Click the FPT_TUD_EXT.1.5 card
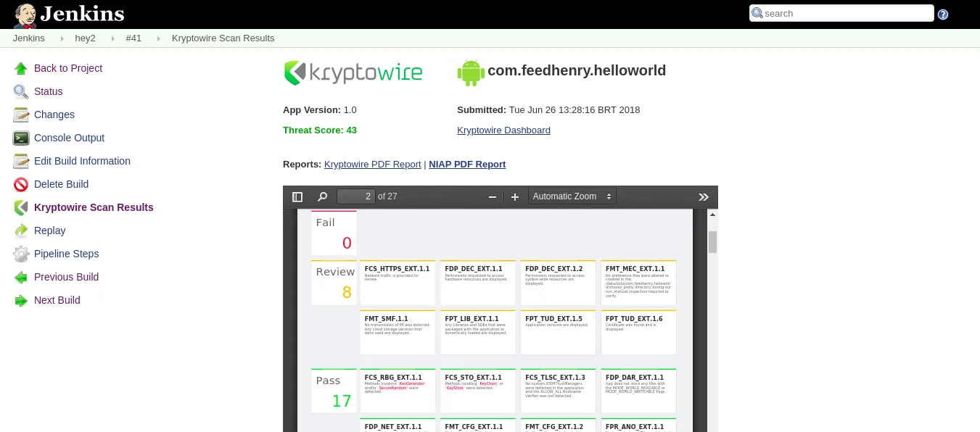Screen dimensions: 980x432 coord(559,333)
